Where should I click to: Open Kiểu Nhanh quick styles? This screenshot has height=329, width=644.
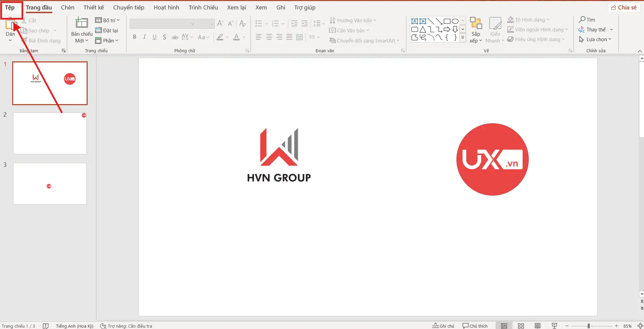tap(495, 30)
